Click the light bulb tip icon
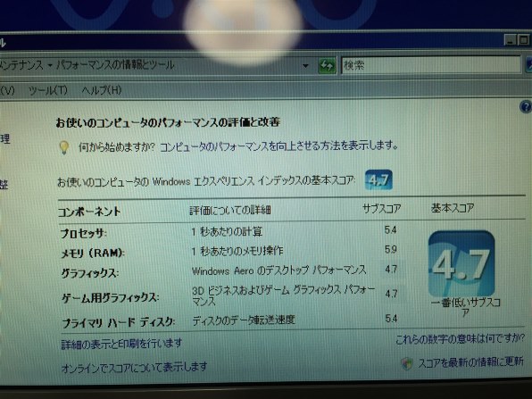The image size is (532, 399). [63, 147]
